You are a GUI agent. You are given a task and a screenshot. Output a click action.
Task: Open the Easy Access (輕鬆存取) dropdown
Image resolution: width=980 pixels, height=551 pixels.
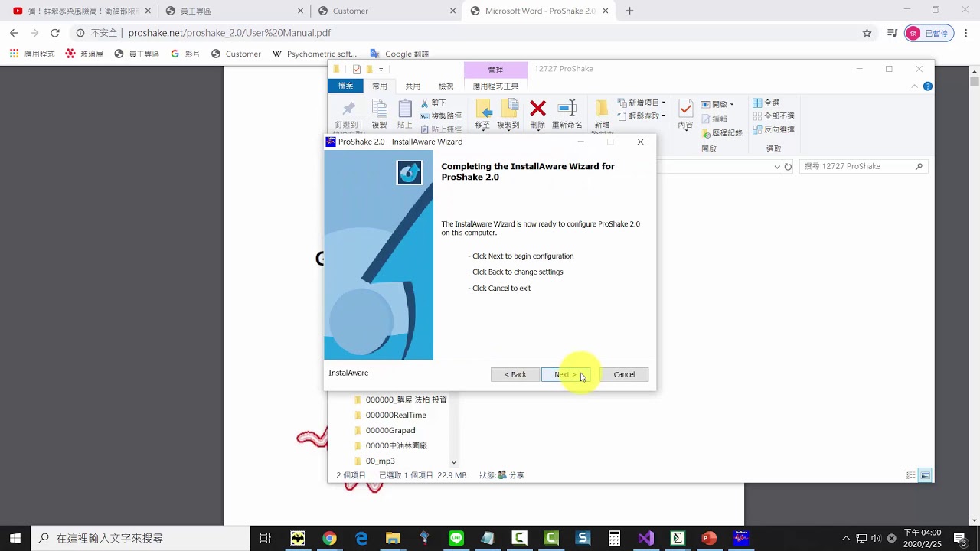click(642, 116)
